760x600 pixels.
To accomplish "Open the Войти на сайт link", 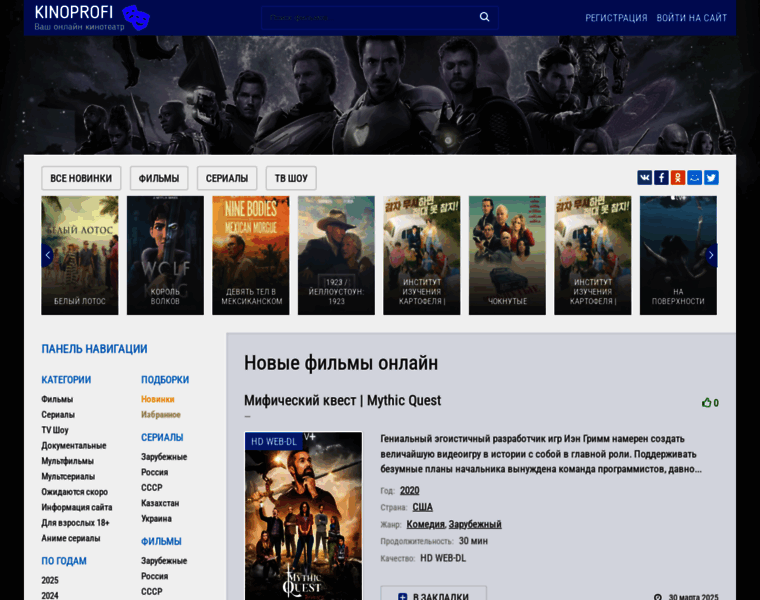I will point(692,18).
